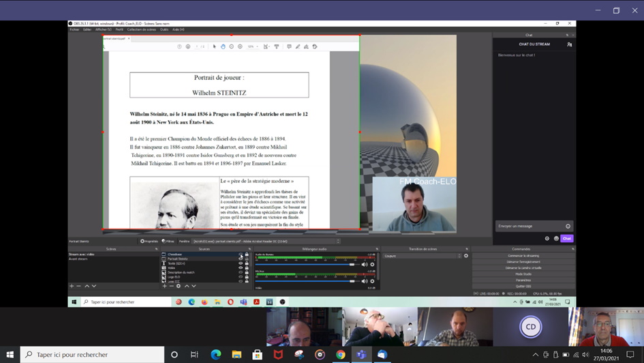This screenshot has width=644, height=363.
Task: Open Audio du Bureau settings gear
Action: pyautogui.click(x=373, y=265)
